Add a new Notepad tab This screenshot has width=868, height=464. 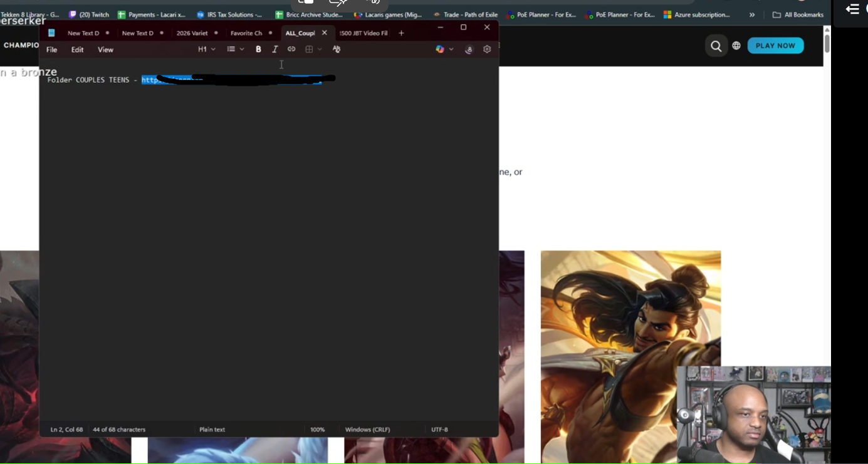(x=402, y=33)
